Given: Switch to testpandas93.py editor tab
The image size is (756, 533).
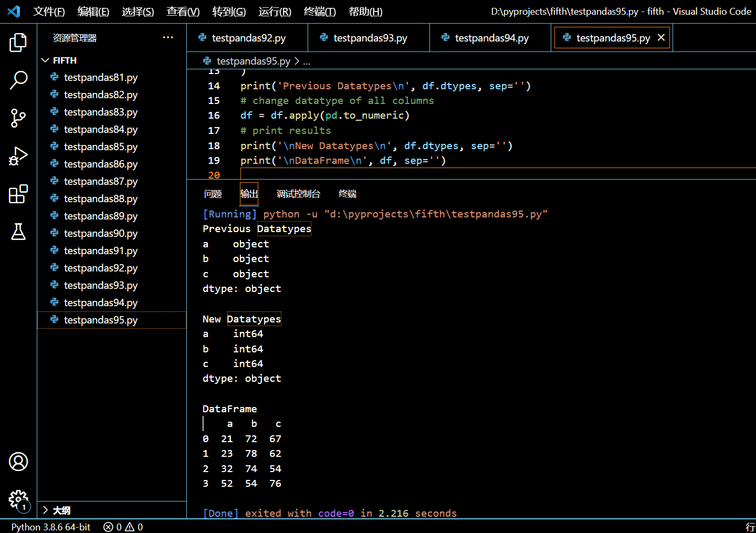Looking at the screenshot, I should coord(369,38).
